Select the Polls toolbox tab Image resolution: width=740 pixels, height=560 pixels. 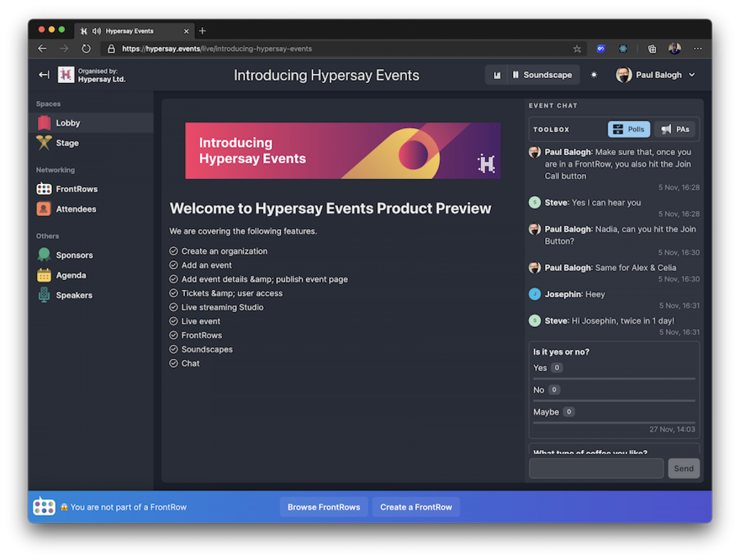pyautogui.click(x=629, y=129)
